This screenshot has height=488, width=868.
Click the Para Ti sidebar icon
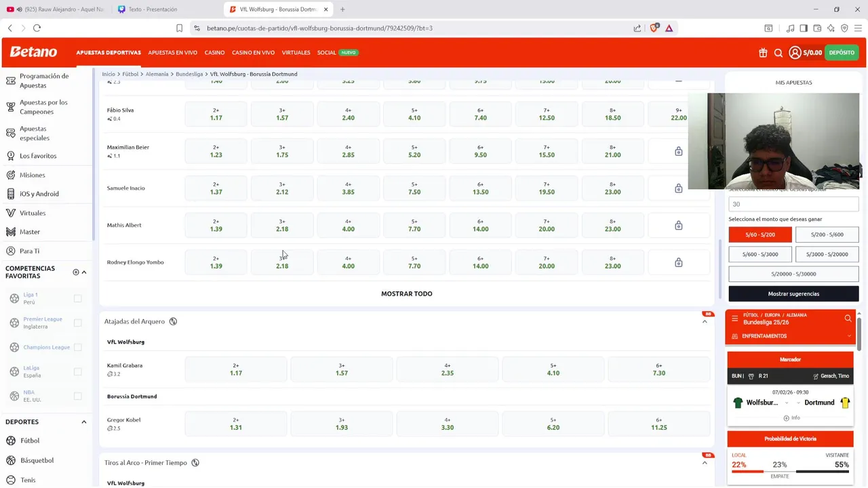click(10, 251)
